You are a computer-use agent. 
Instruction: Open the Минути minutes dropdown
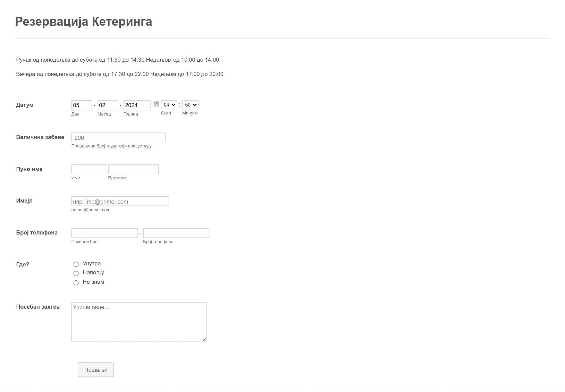pos(190,105)
